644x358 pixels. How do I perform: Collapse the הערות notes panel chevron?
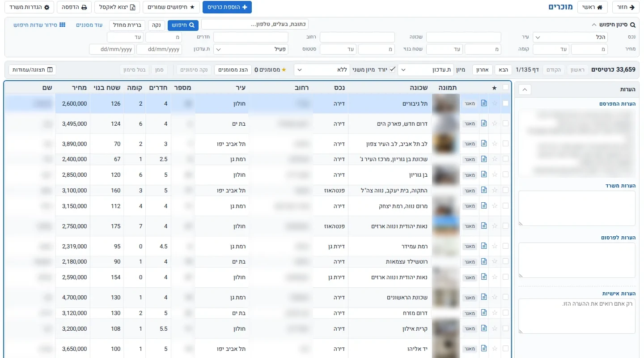pyautogui.click(x=525, y=89)
